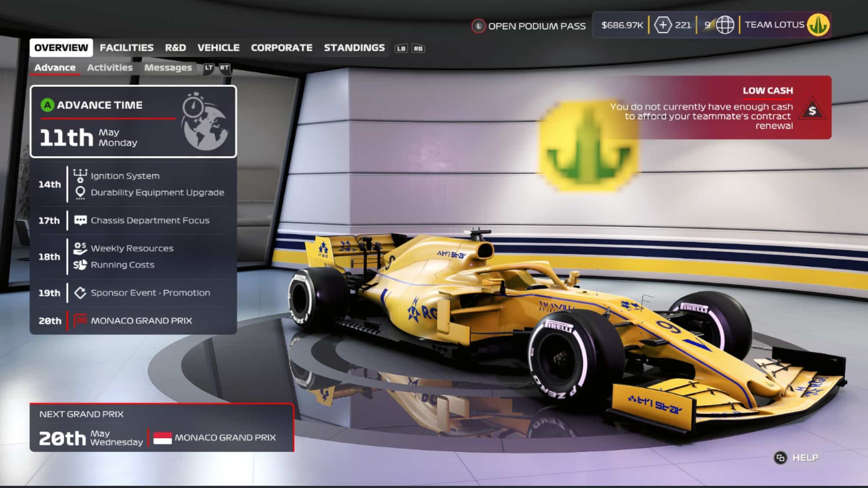868x488 pixels.
Task: Click the 11th May Monday date
Action: [x=89, y=138]
